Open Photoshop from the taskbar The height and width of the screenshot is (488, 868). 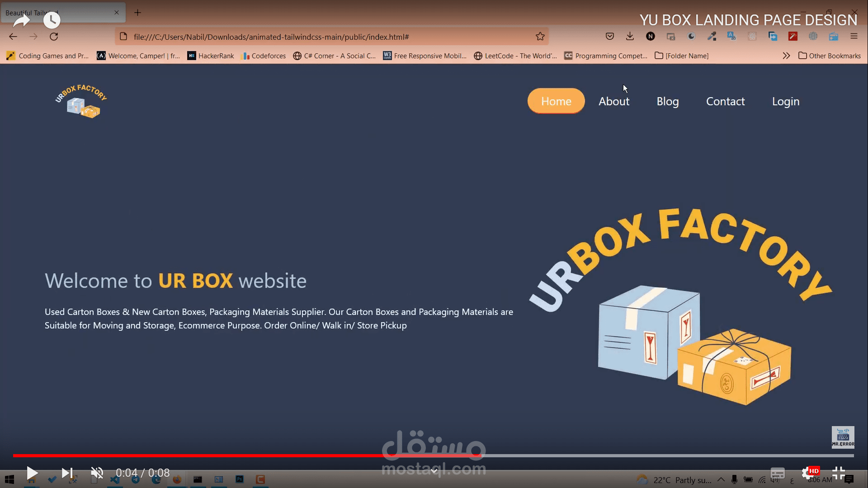click(240, 479)
